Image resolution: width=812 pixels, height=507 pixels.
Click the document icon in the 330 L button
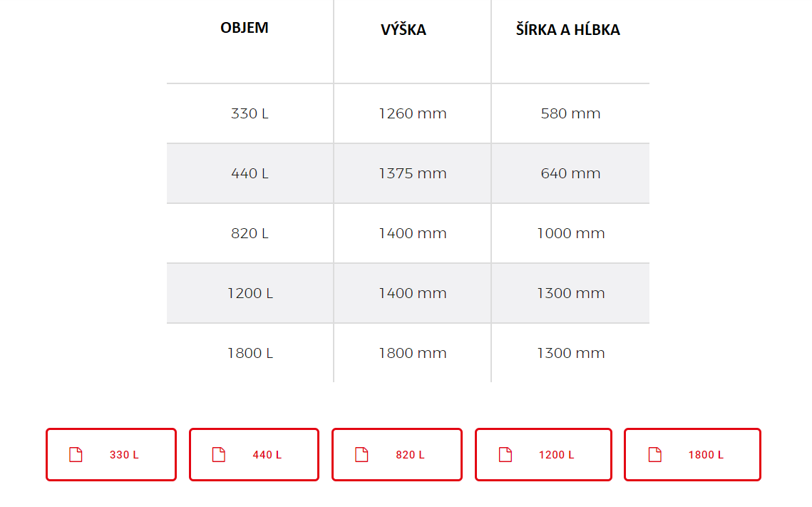click(x=76, y=455)
